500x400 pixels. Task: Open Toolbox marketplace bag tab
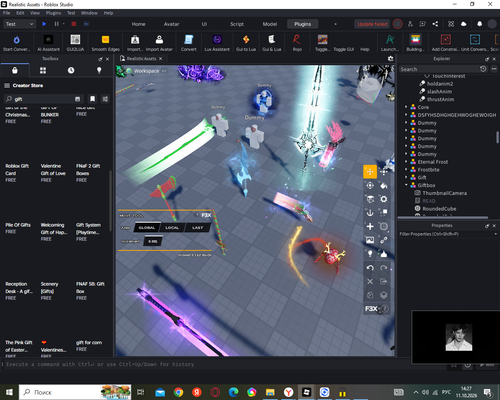(x=15, y=70)
